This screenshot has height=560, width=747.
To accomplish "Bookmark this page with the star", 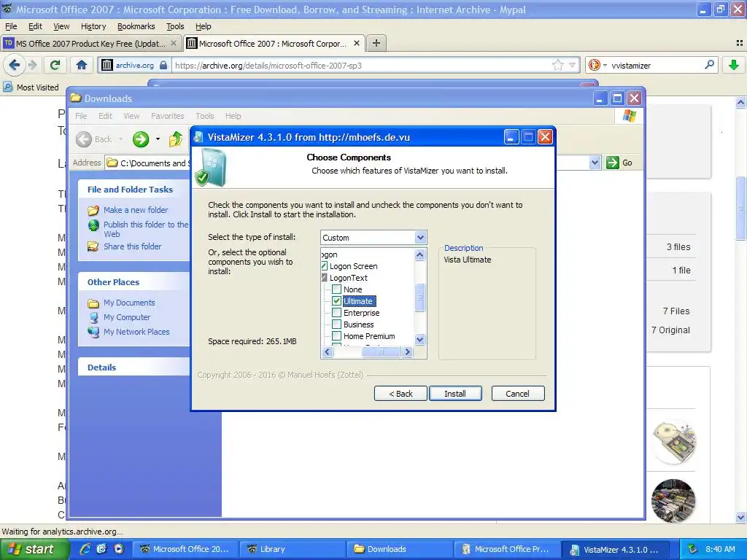I will (x=557, y=65).
